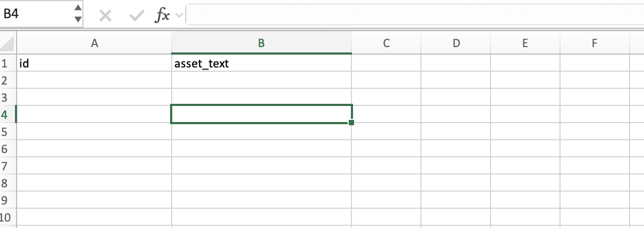Click the cell containing "asset_text"
Screen dimensions: 644x228
261,64
